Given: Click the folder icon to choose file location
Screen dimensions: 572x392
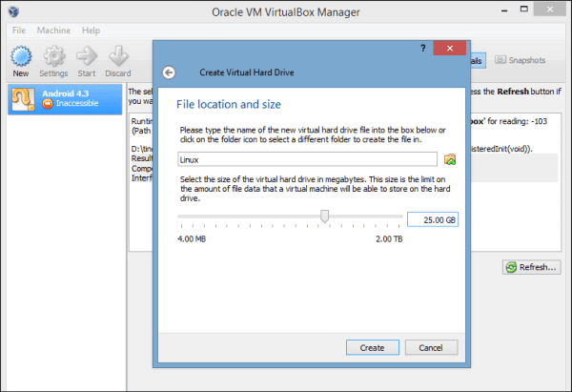Looking at the screenshot, I should tap(450, 159).
